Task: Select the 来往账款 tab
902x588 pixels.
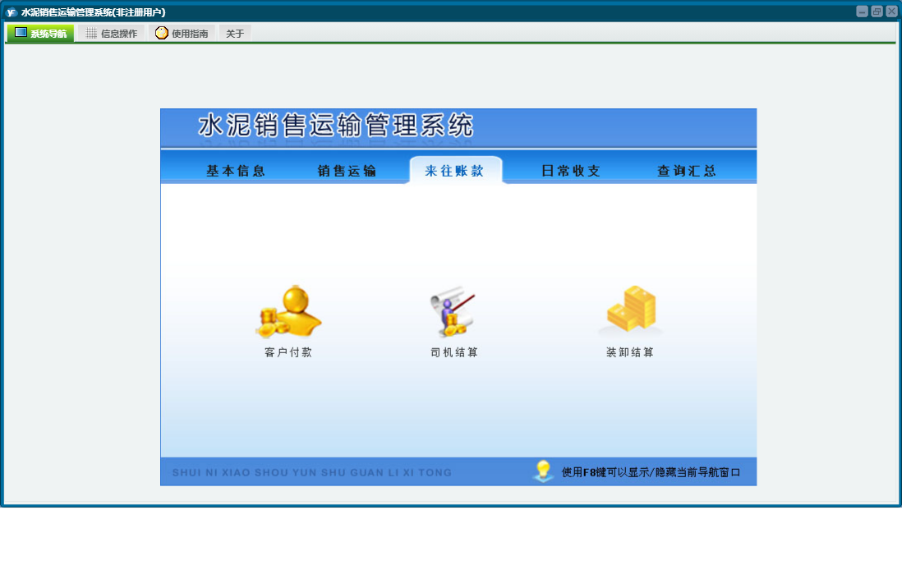Action: click(454, 171)
